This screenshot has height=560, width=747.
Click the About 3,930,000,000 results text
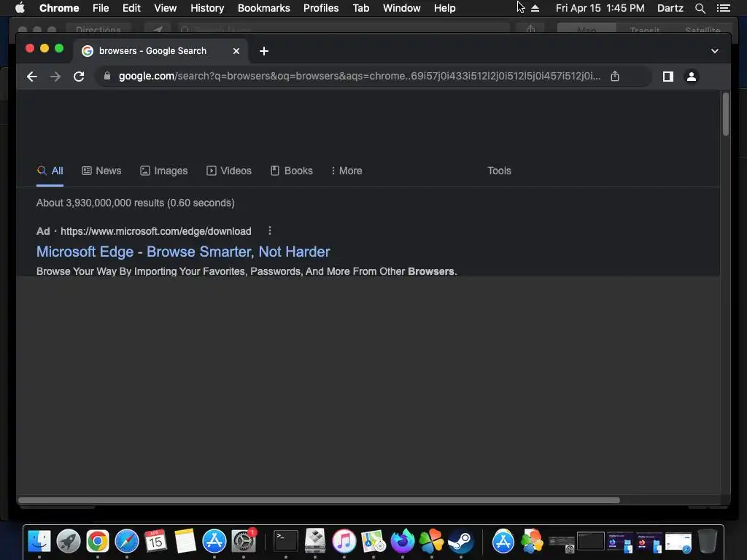coord(135,203)
